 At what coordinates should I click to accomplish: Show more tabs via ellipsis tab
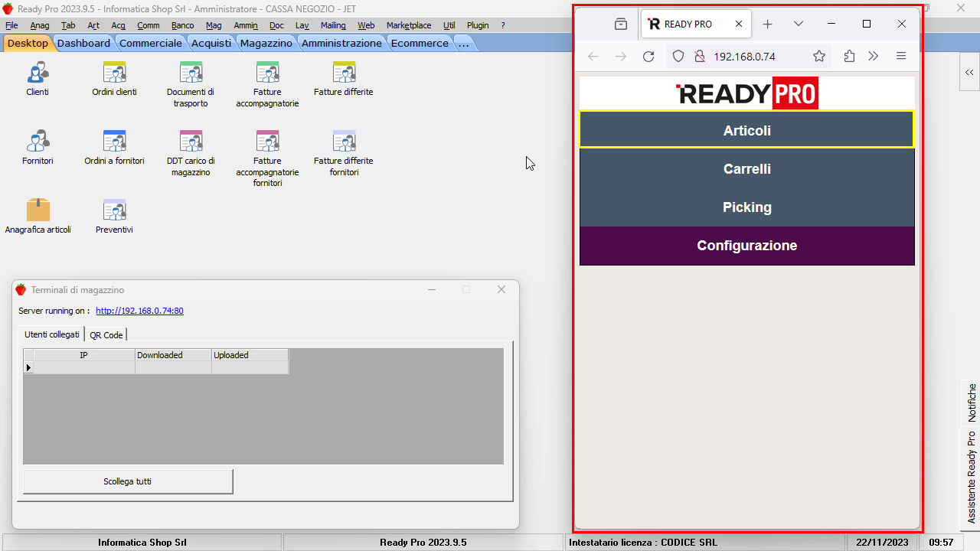(464, 43)
